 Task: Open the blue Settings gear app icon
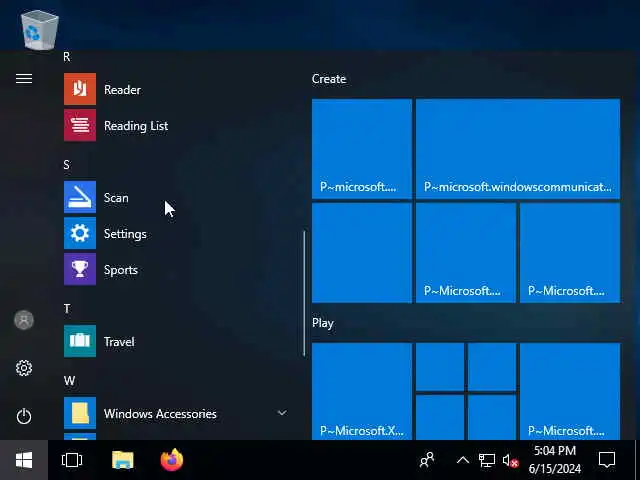(80, 233)
